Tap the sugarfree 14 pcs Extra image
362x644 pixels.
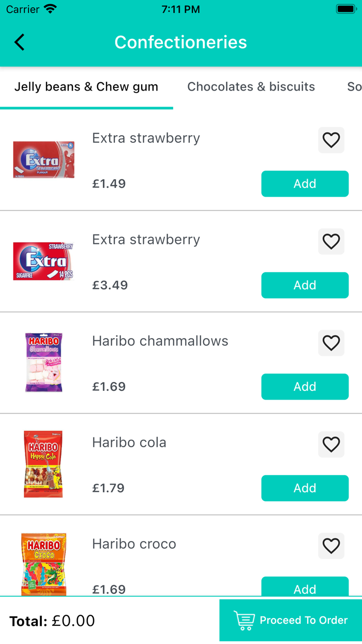(x=43, y=261)
